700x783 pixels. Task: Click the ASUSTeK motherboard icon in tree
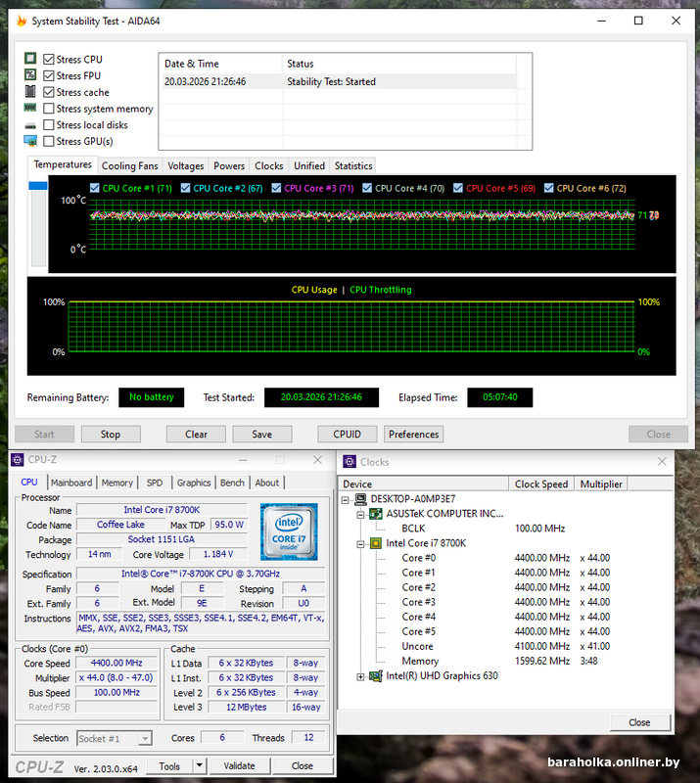pyautogui.click(x=376, y=514)
